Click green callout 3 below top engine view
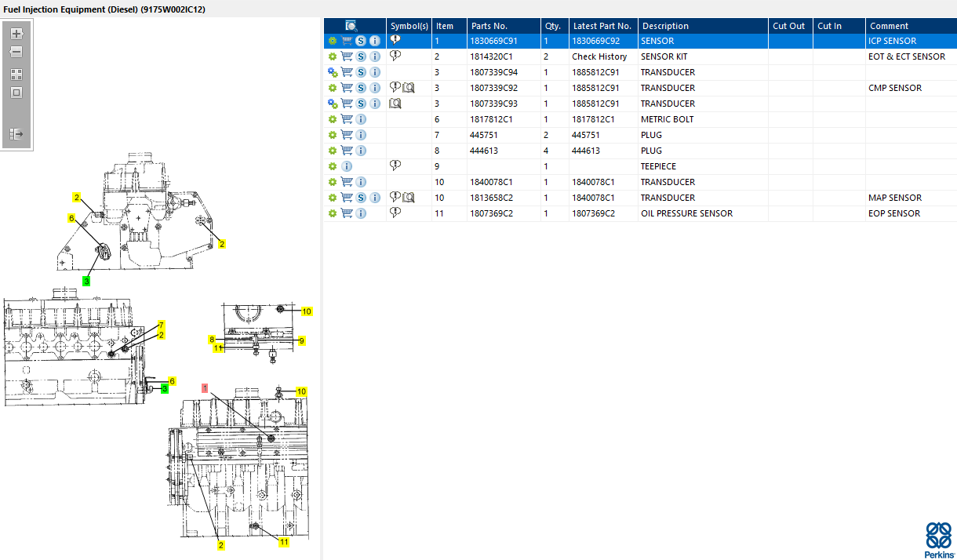Viewport: 957px width, 560px height. coord(86,281)
